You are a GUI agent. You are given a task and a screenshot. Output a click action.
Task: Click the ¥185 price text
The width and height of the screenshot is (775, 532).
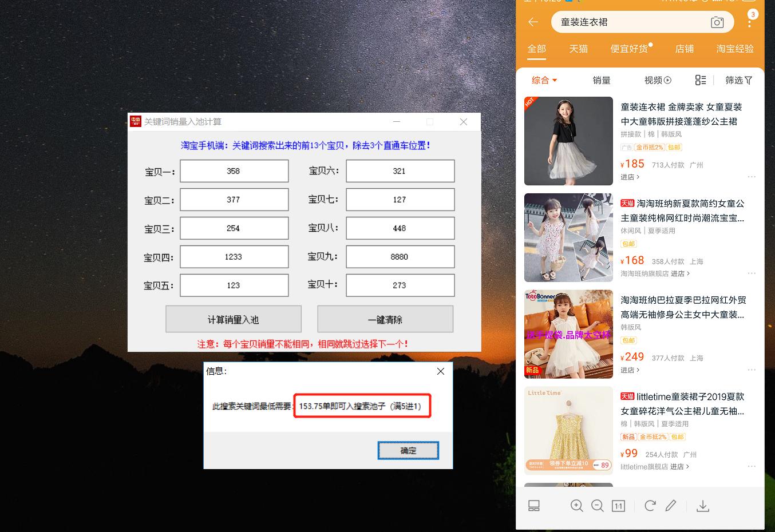[x=632, y=164]
